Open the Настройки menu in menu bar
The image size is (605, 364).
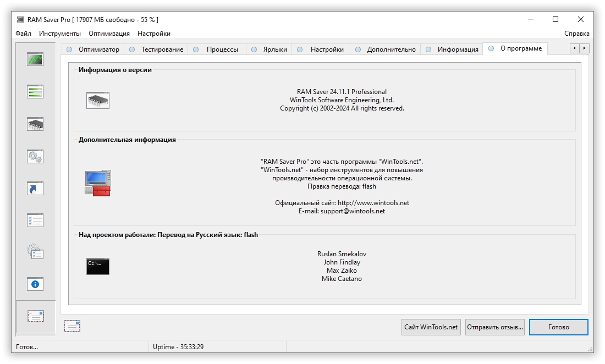[x=154, y=34]
